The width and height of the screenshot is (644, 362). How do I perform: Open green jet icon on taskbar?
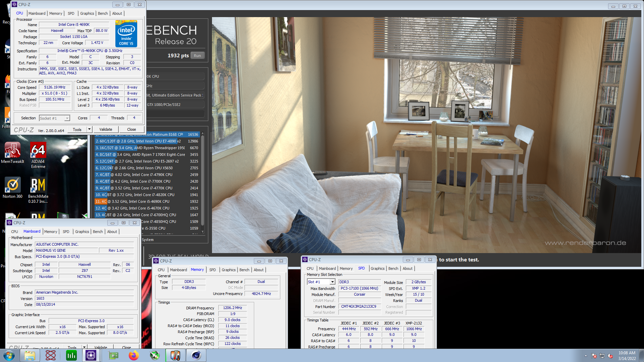pos(155,355)
